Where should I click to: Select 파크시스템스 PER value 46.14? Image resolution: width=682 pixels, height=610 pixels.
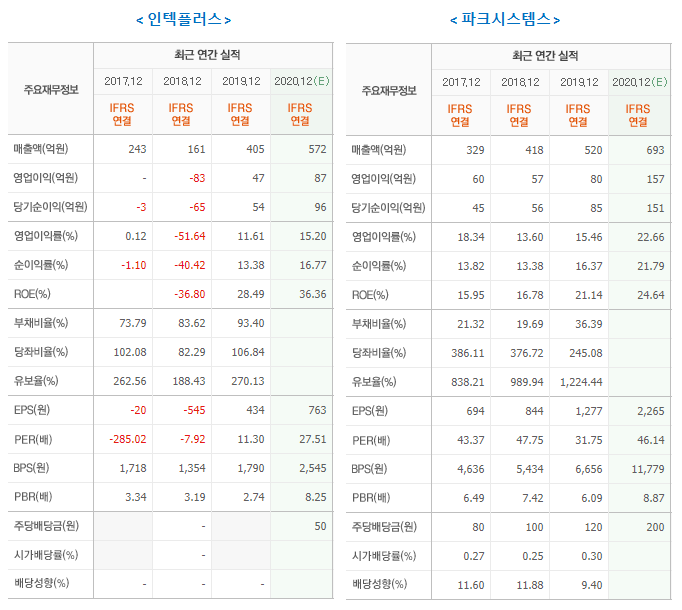coord(651,440)
